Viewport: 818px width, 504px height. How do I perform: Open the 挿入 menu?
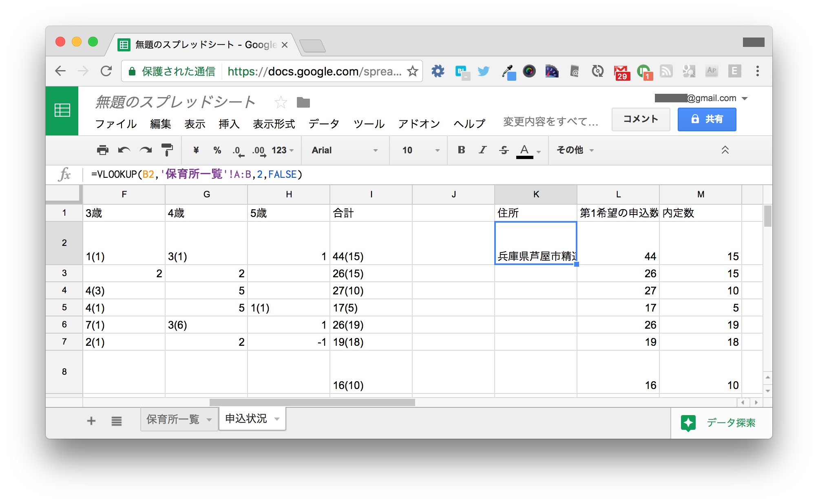pos(229,124)
